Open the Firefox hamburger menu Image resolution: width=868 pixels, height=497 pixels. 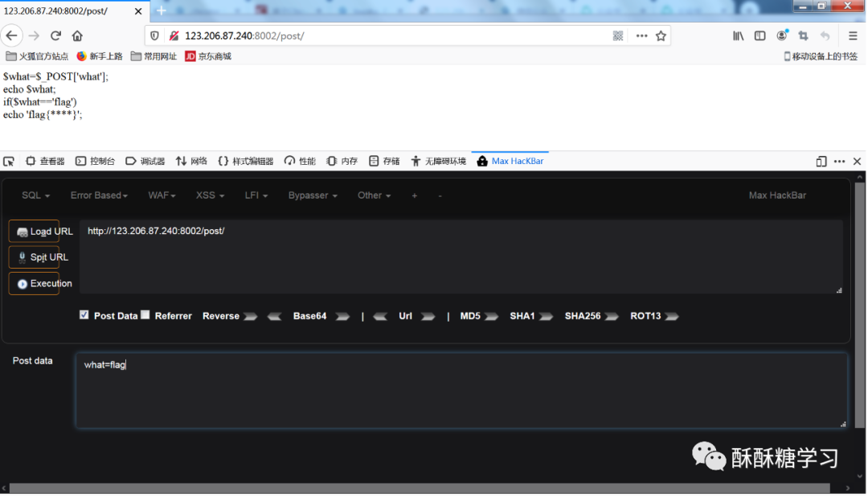click(x=854, y=35)
